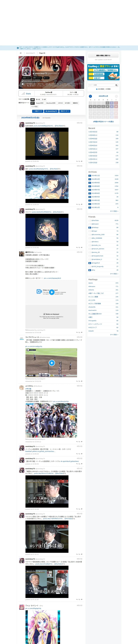
Task: Open the プーチン大統領の究極の目的は video thumbnail
Action: click(x=47, y=491)
